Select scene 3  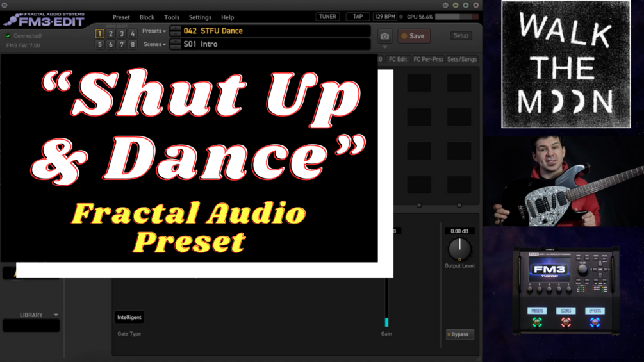(x=122, y=34)
